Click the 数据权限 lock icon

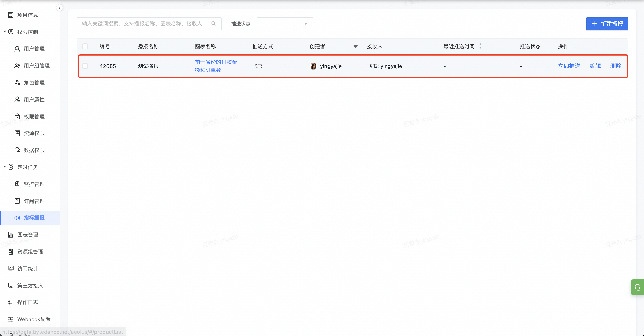tap(17, 150)
